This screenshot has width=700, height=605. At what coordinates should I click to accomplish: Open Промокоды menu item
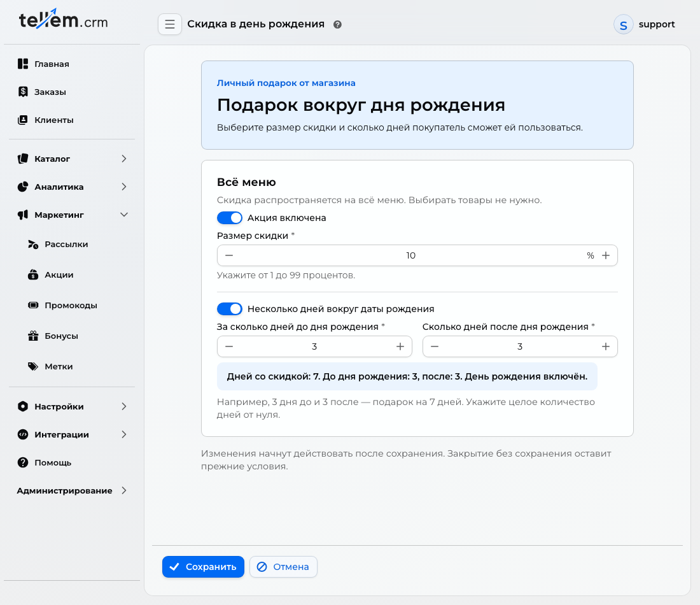pos(72,305)
